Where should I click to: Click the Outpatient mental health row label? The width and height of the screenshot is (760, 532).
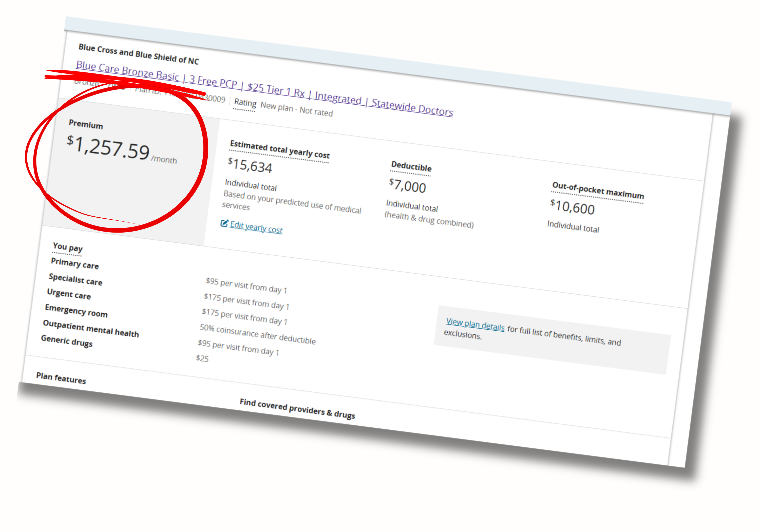click(91, 329)
